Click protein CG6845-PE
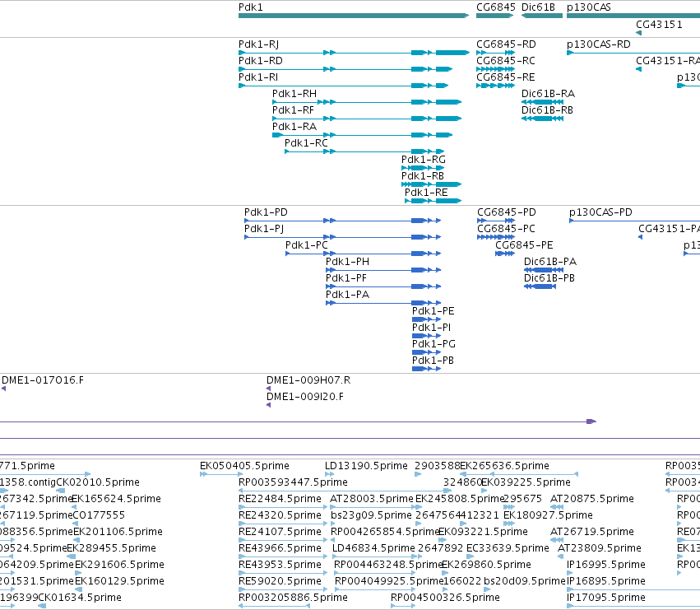The image size is (700, 610). tap(505, 254)
